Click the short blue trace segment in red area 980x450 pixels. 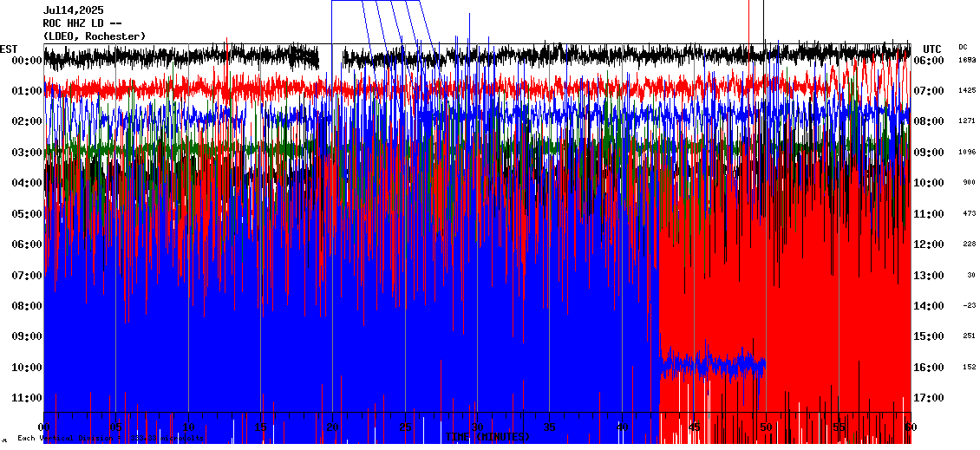(x=711, y=362)
